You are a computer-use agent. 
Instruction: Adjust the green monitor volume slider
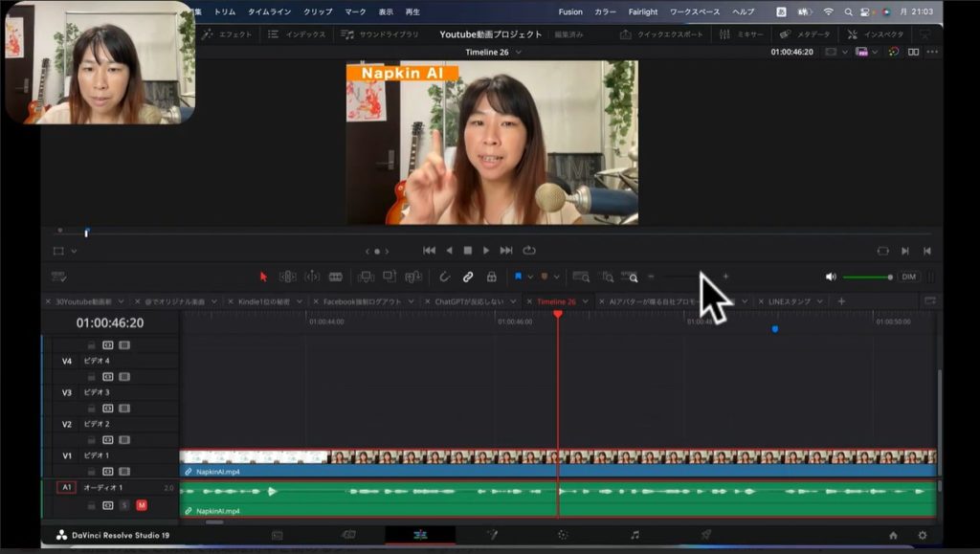[867, 277]
